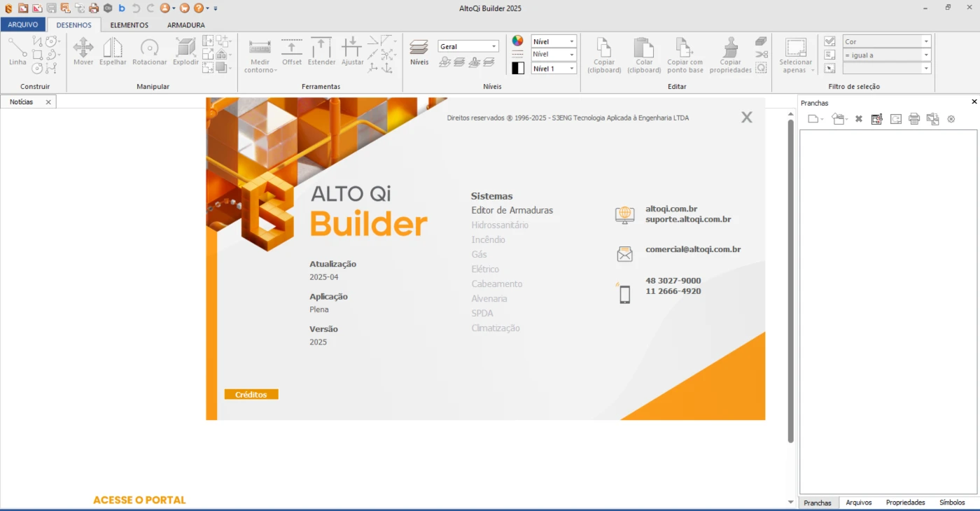
Task: Click the printer icon in quick access toolbar
Action: tap(93, 8)
